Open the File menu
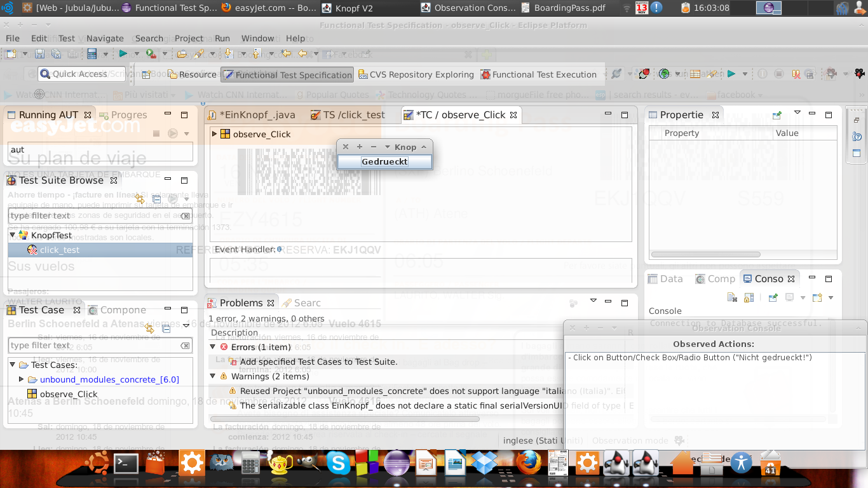Viewport: 868px width, 488px height. click(x=13, y=38)
